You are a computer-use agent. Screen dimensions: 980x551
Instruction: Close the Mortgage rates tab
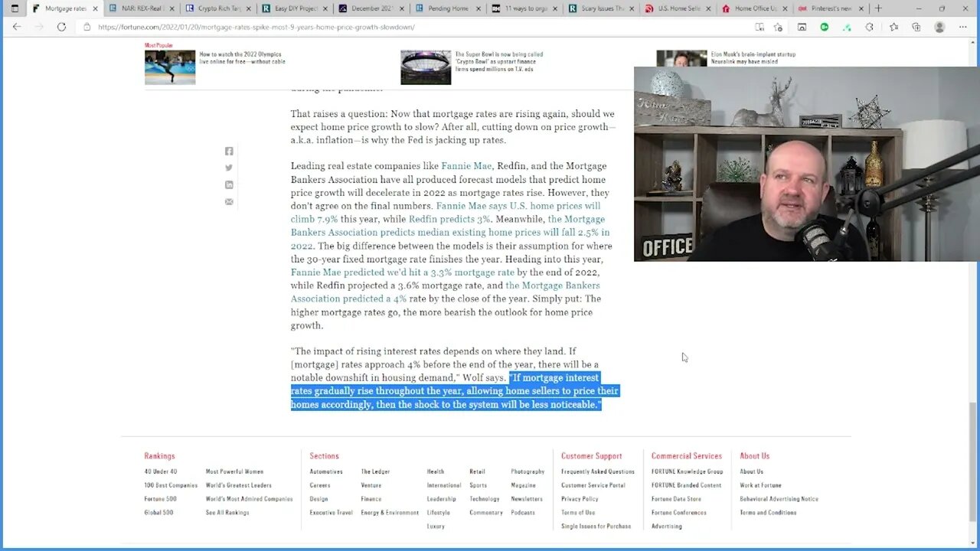click(x=95, y=8)
